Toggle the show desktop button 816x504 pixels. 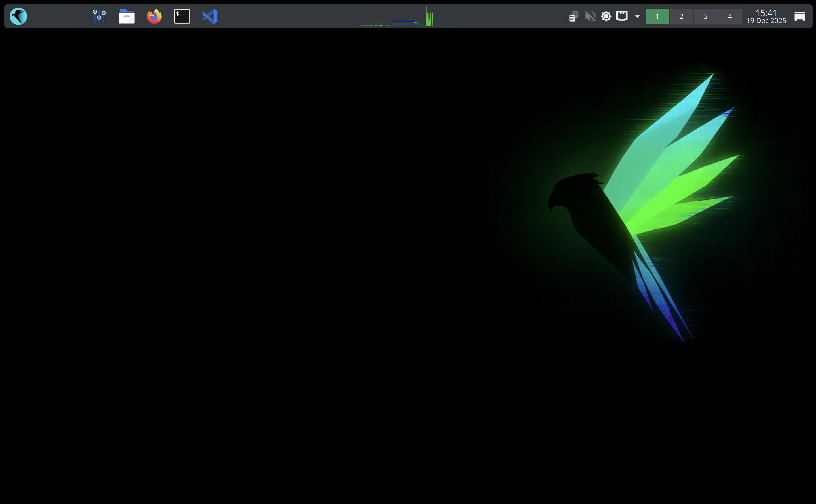tap(800, 16)
